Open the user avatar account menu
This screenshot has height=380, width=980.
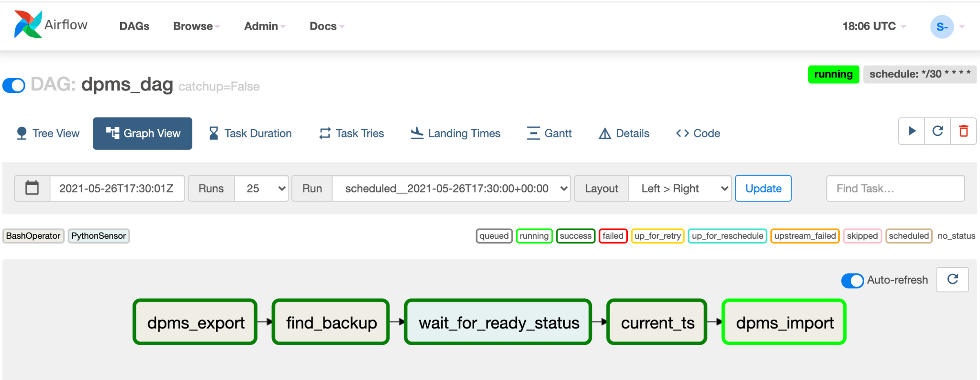point(942,27)
